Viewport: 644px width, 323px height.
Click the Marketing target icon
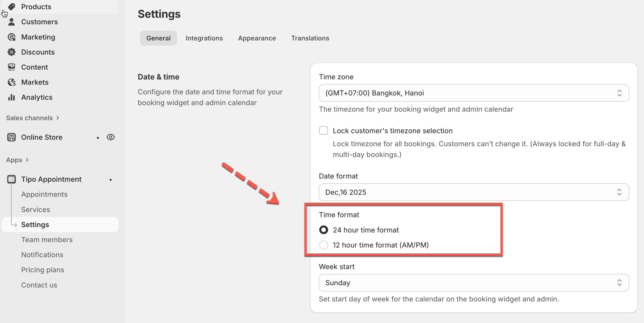pos(11,37)
